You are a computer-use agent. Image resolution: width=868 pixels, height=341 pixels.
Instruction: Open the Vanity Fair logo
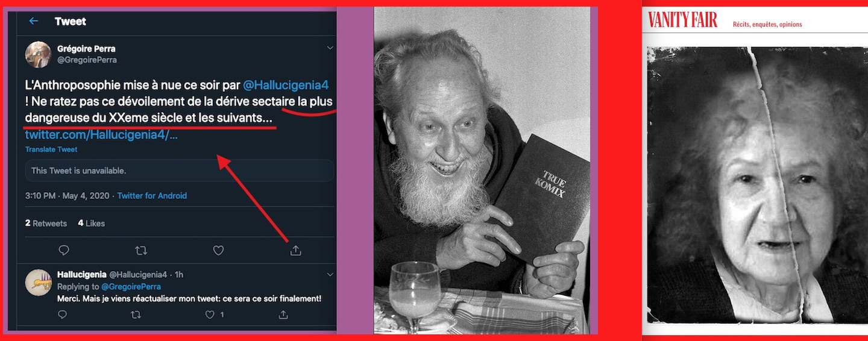(683, 20)
